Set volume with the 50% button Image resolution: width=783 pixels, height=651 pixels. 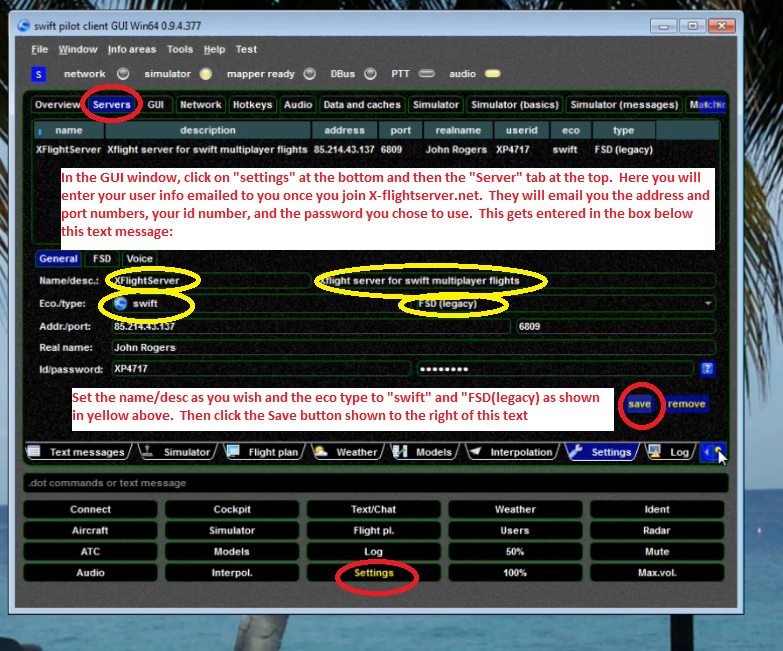(514, 552)
